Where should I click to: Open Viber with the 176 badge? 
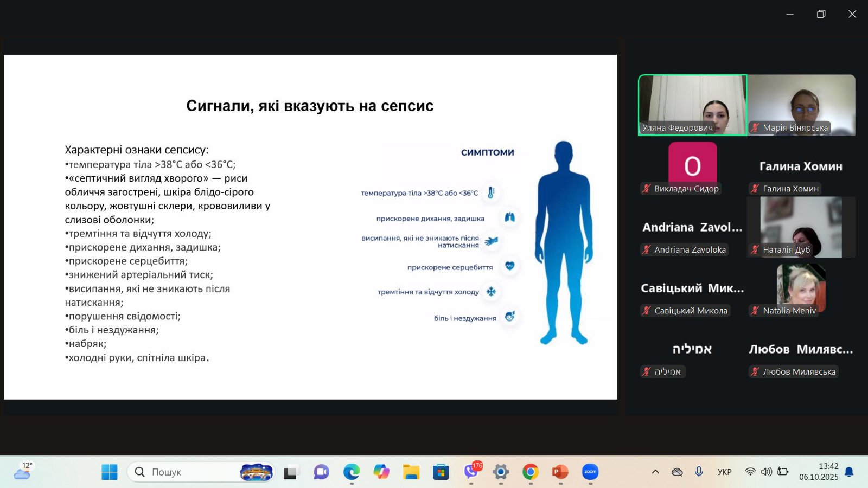471,472
